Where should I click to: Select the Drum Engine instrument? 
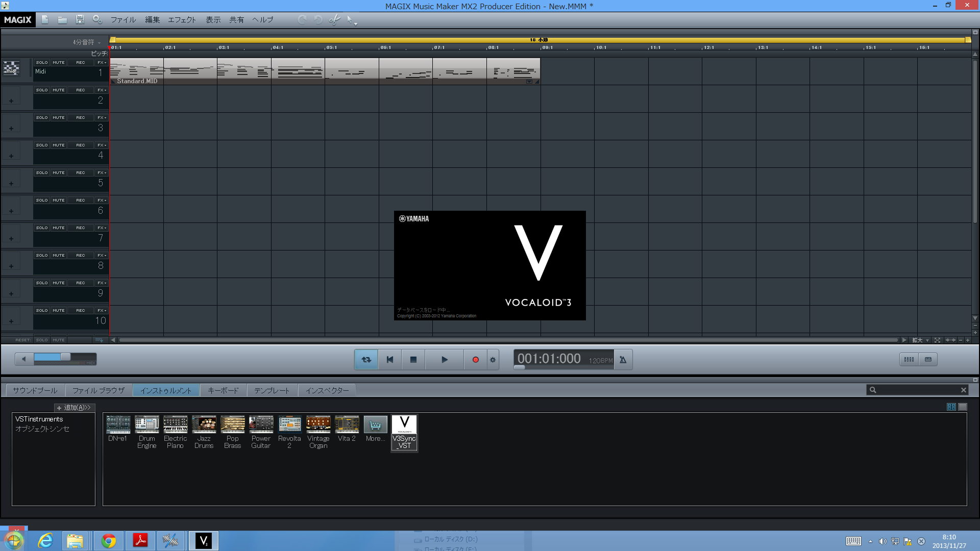146,432
